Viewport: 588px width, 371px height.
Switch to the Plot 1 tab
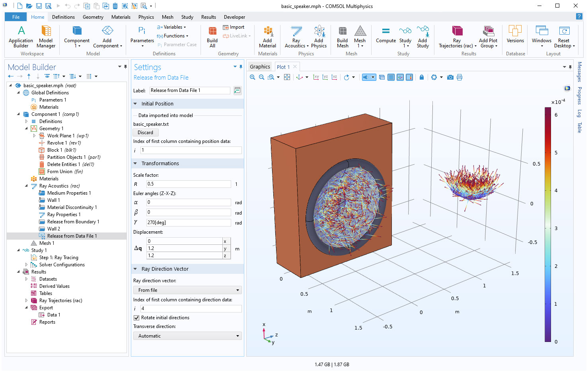[x=283, y=67]
